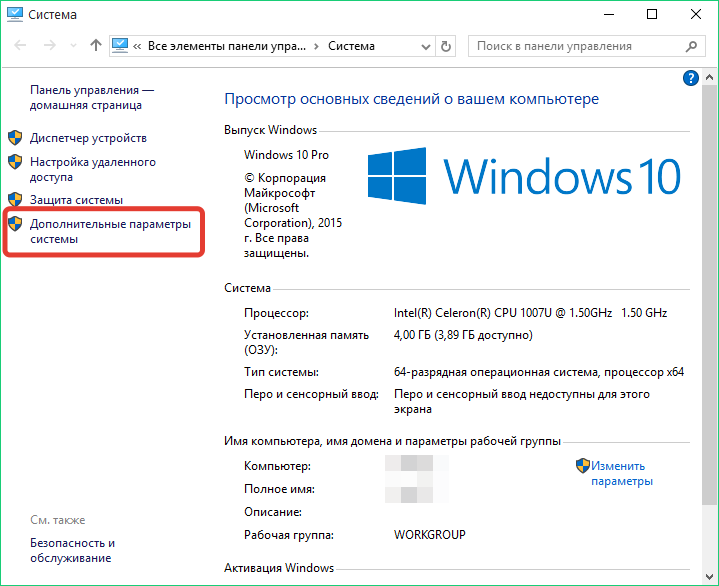Refresh the System page
Viewport: 719px width, 586px height.
[x=445, y=46]
